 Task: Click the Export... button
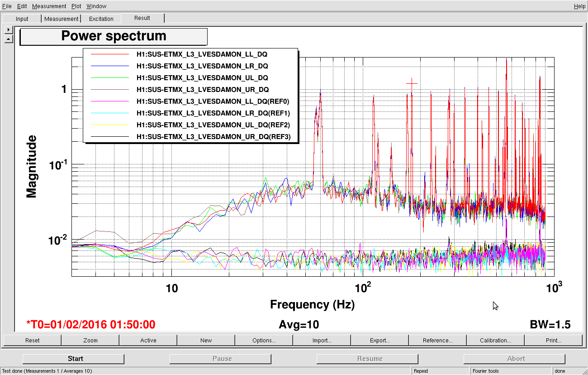(x=379, y=340)
